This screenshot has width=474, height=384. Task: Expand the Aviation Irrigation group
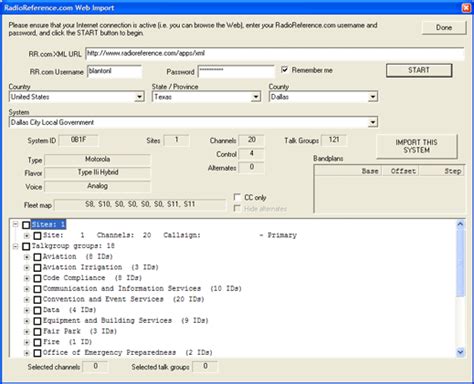27,268
